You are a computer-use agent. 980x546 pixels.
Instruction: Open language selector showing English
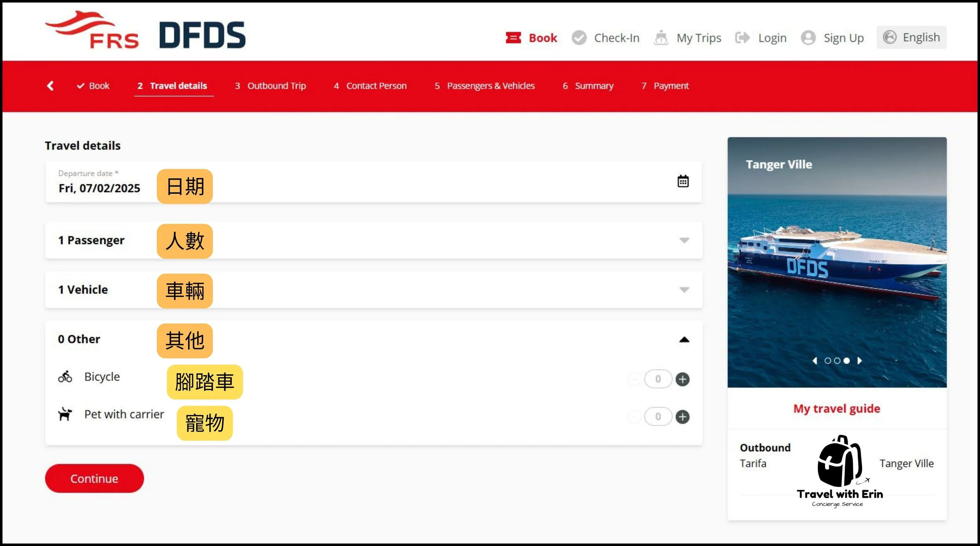click(x=911, y=38)
